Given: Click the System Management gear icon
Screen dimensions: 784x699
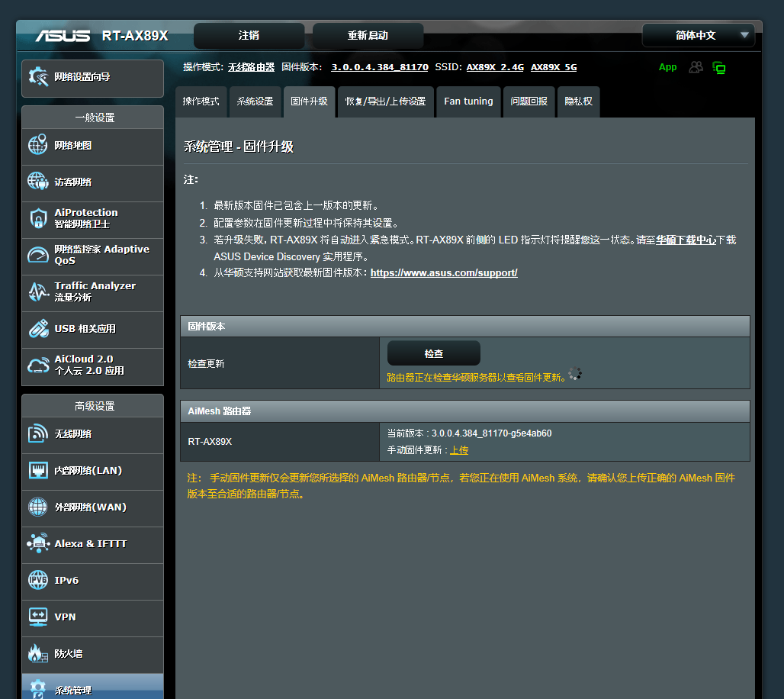Looking at the screenshot, I should pyautogui.click(x=38, y=689).
